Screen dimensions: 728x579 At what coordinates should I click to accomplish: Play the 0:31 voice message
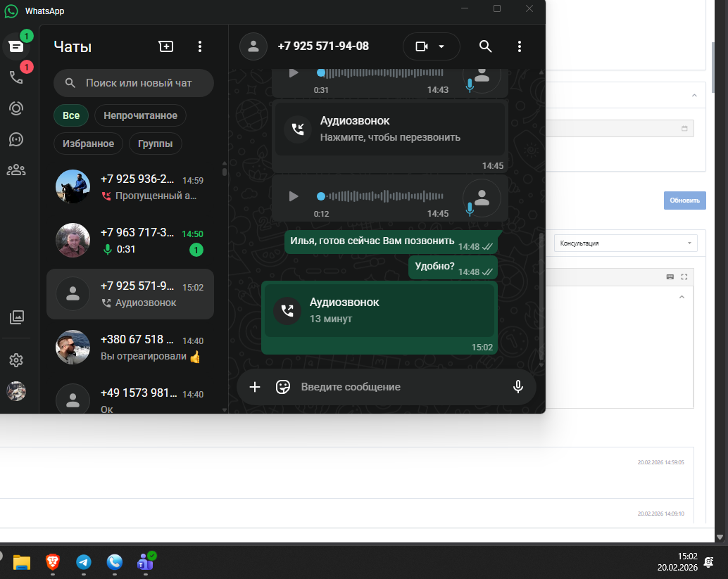point(294,73)
